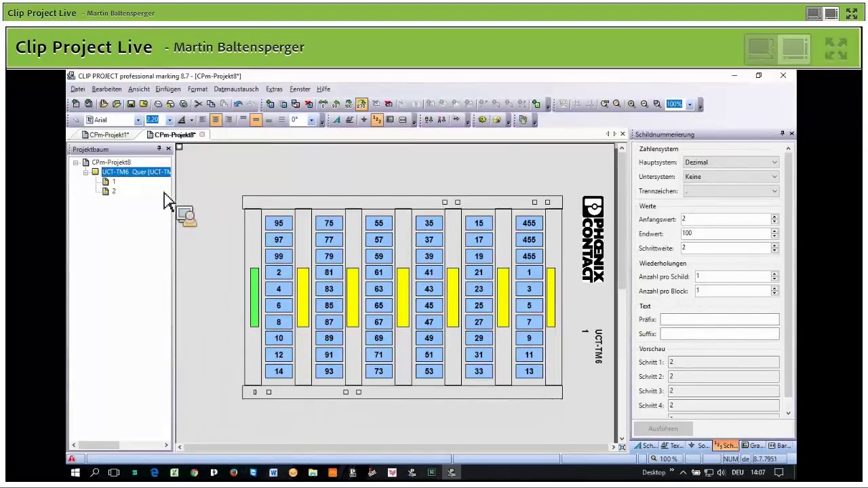Collapse the CPm-Projekt8 tree node
868x488 pixels.
pyautogui.click(x=76, y=163)
